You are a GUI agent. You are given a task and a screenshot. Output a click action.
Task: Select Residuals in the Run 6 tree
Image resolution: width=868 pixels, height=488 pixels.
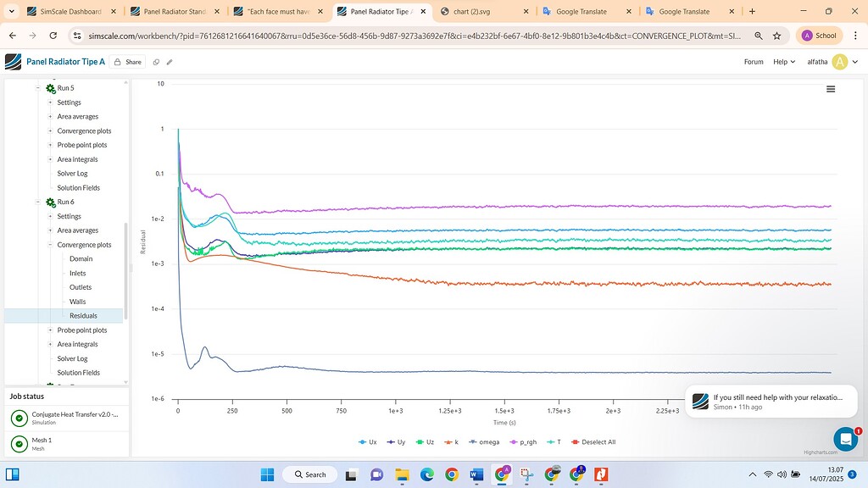coord(84,315)
